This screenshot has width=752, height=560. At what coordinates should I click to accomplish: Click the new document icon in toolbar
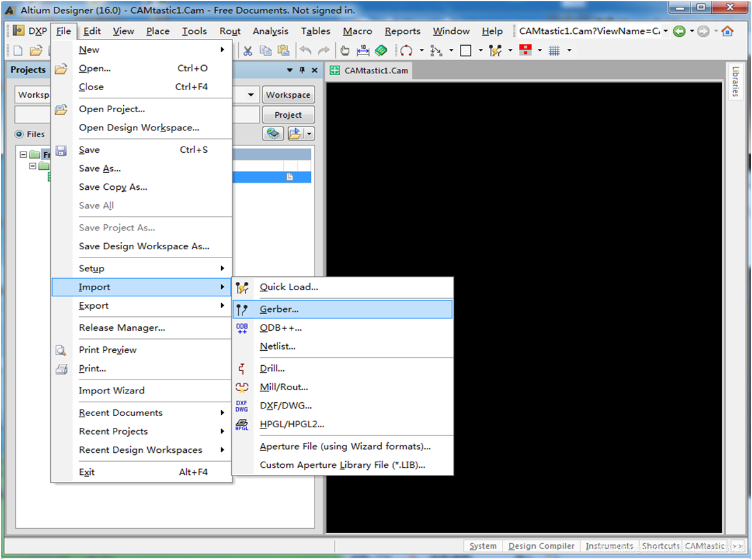(18, 51)
